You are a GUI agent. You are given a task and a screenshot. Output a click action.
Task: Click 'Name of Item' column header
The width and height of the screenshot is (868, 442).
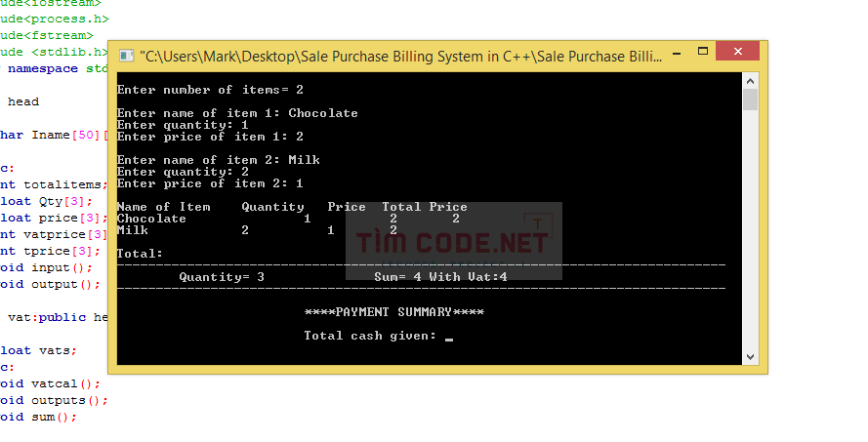point(163,207)
